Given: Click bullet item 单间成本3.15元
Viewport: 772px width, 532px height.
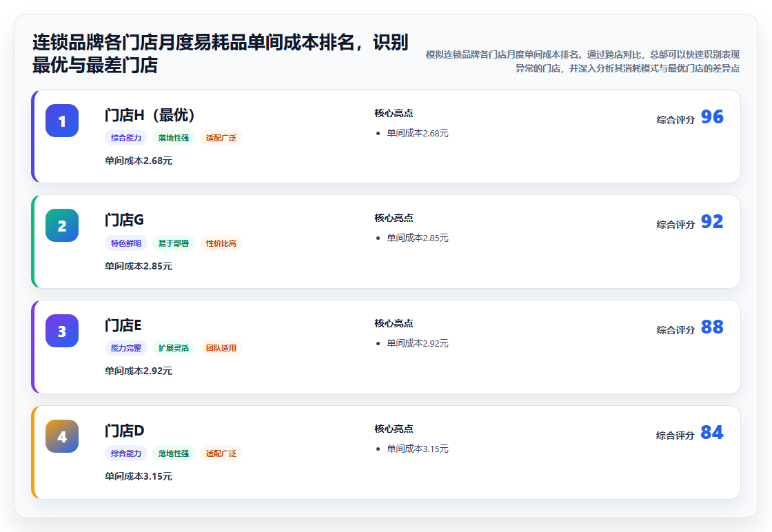Looking at the screenshot, I should (418, 449).
